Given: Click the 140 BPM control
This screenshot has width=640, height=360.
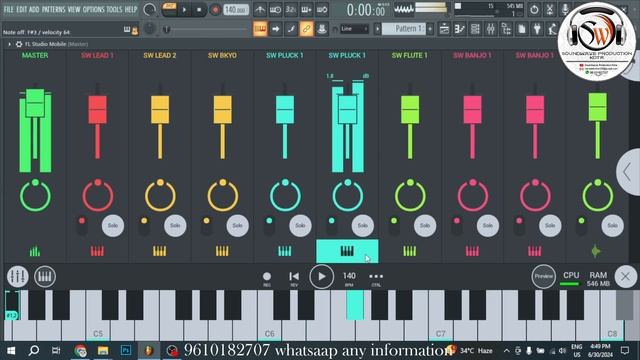Looking at the screenshot, I should click(349, 279).
